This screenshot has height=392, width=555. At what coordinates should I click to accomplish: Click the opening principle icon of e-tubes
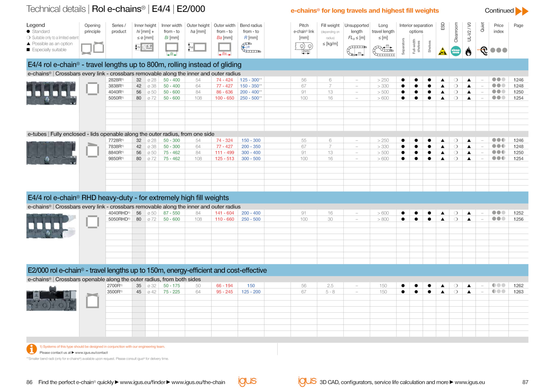click(x=92, y=150)
